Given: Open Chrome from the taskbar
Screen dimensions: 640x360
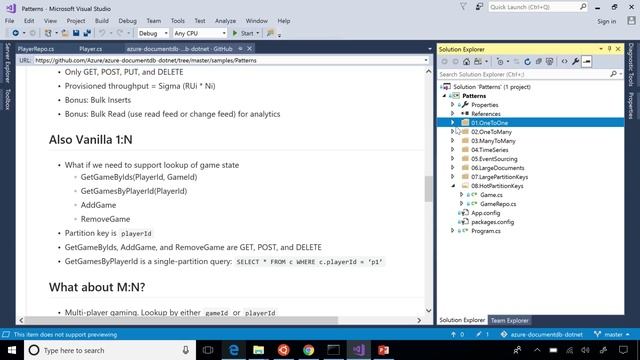Looking at the screenshot, I should (x=308, y=350).
